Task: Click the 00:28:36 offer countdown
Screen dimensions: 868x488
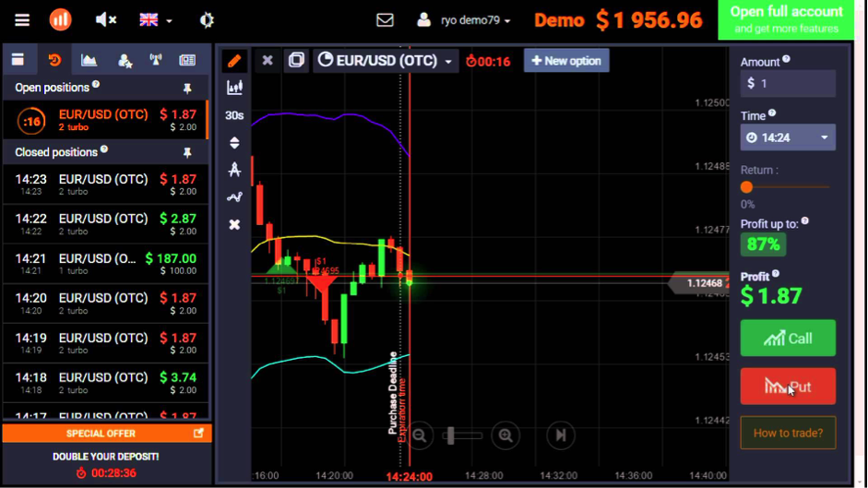Action: coord(106,473)
